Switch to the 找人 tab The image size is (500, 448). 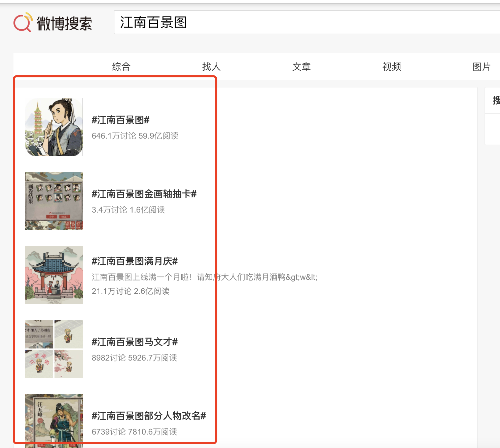click(x=211, y=67)
